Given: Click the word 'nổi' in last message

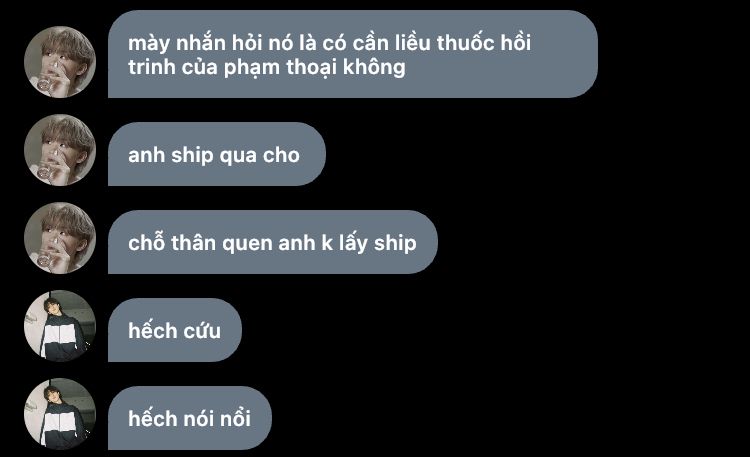Looking at the screenshot, I should click(x=235, y=419).
